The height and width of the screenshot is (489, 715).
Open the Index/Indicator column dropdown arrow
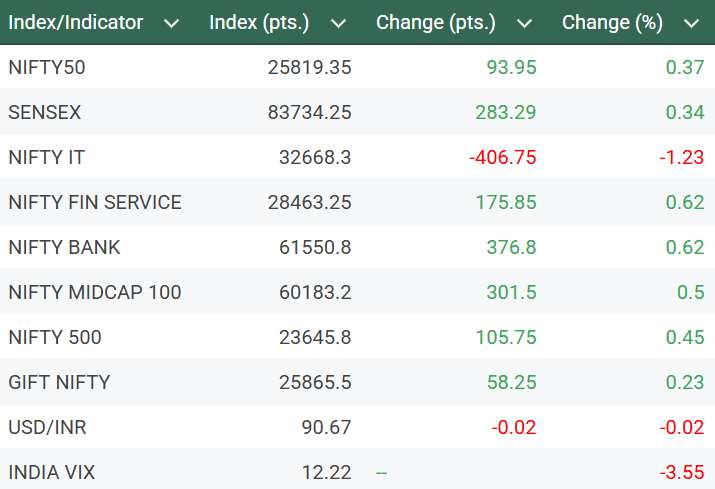[171, 23]
